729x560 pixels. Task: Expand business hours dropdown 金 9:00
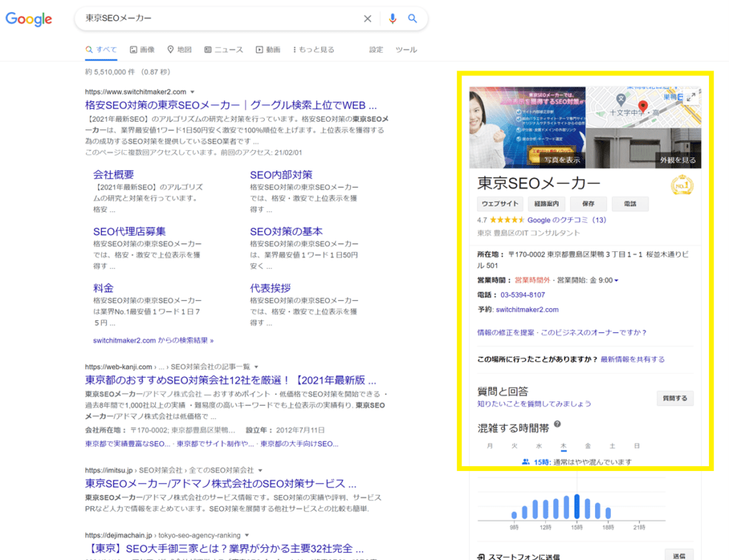[x=616, y=280]
